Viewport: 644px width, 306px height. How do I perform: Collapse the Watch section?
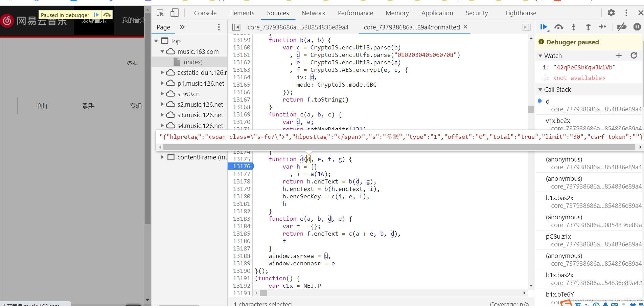pos(540,56)
